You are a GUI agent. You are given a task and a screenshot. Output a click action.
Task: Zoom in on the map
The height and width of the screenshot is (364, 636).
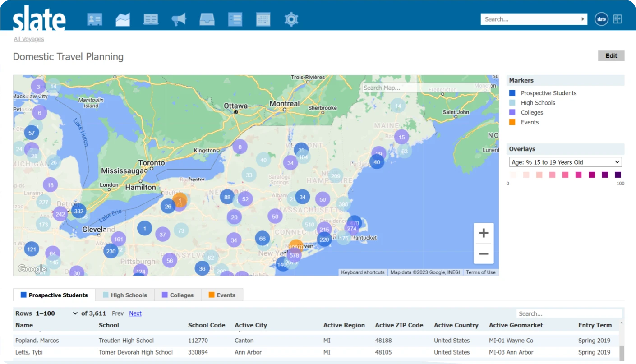(484, 233)
